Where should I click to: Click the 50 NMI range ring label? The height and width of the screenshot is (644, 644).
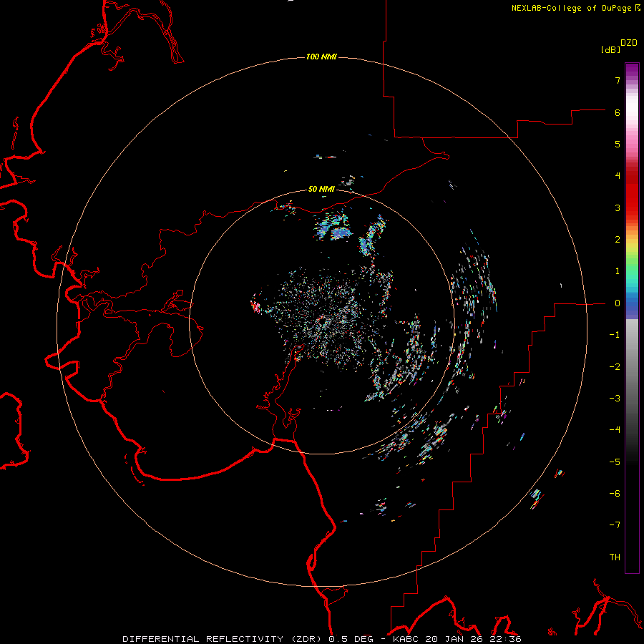point(321,190)
